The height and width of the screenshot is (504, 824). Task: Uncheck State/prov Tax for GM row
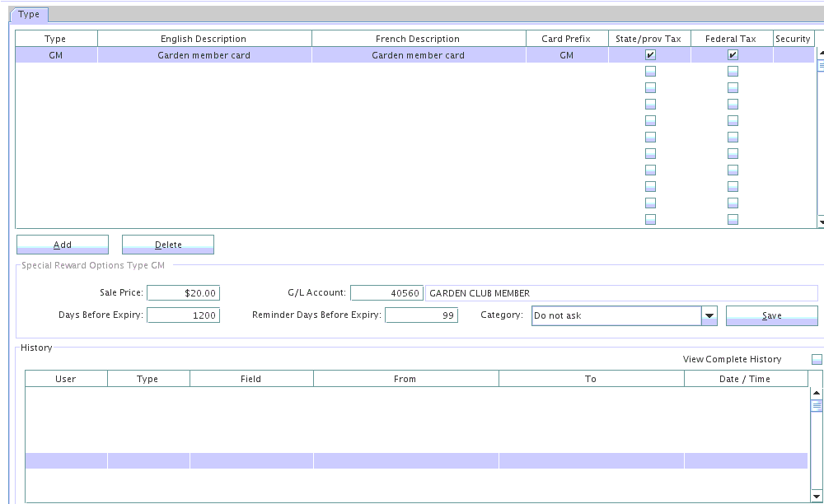pos(650,55)
